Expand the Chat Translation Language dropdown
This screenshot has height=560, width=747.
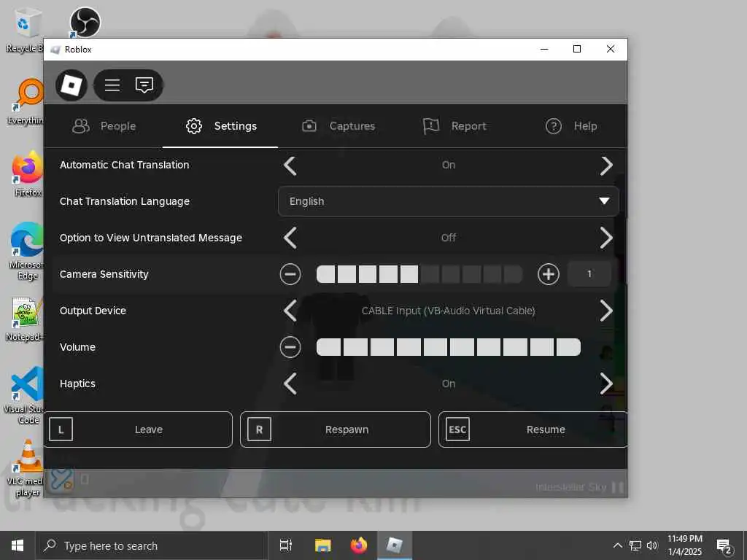[449, 201]
